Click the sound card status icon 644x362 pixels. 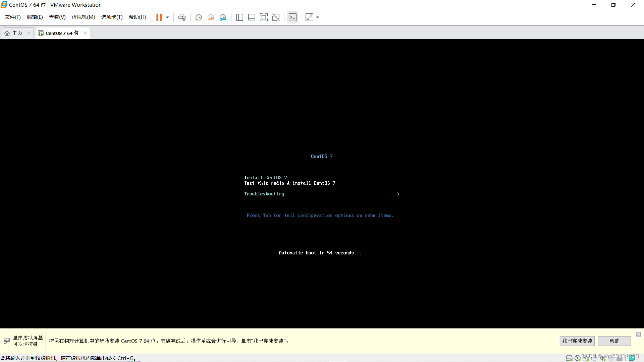[x=603, y=358]
